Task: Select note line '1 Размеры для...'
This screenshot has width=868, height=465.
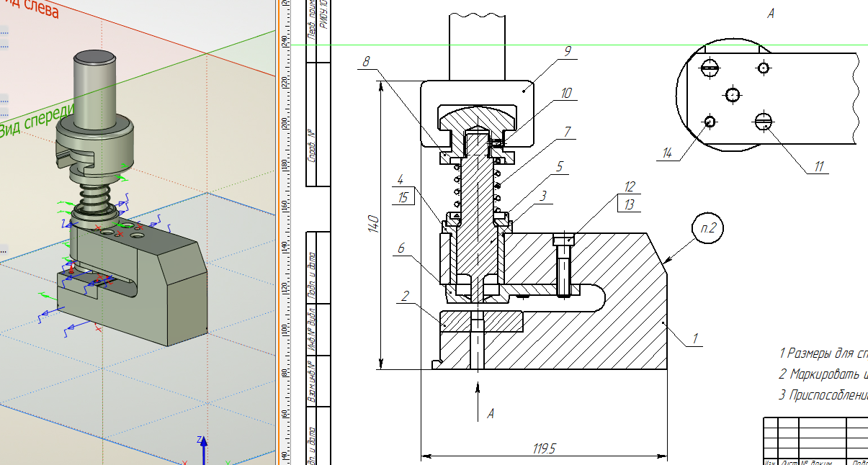Action: point(823,353)
